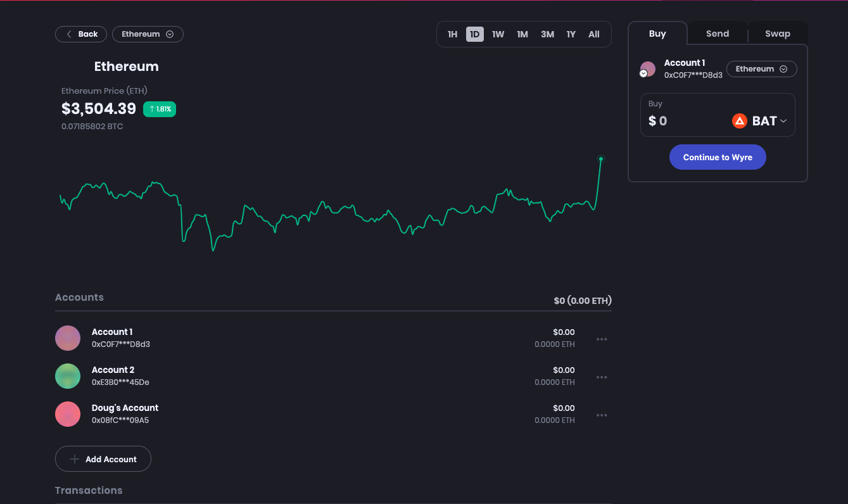
Task: Click the Add Account button
Action: (x=103, y=459)
